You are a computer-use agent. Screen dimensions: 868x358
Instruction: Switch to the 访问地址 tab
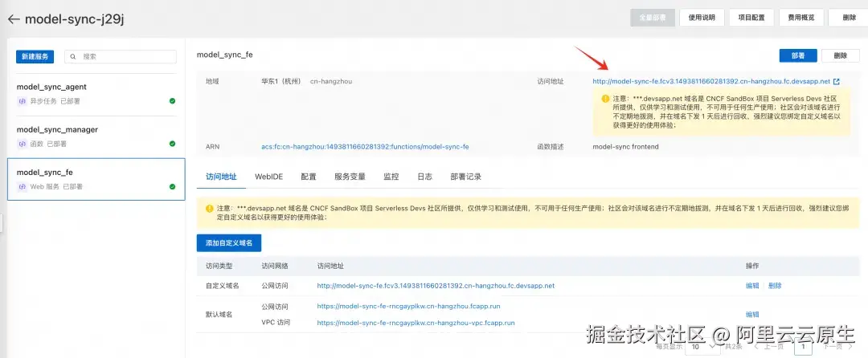pyautogui.click(x=221, y=177)
